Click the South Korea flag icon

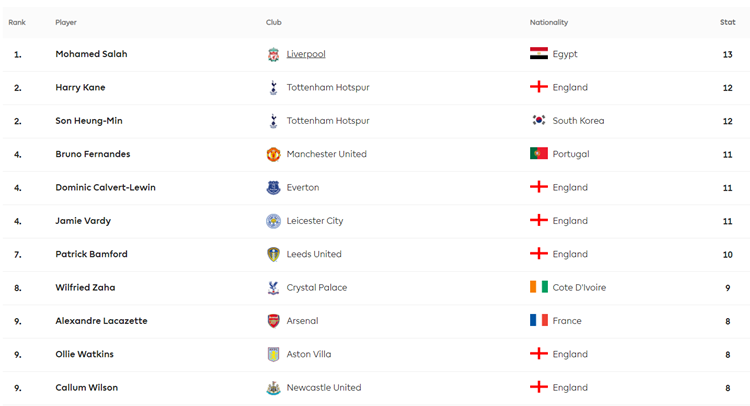coord(539,120)
